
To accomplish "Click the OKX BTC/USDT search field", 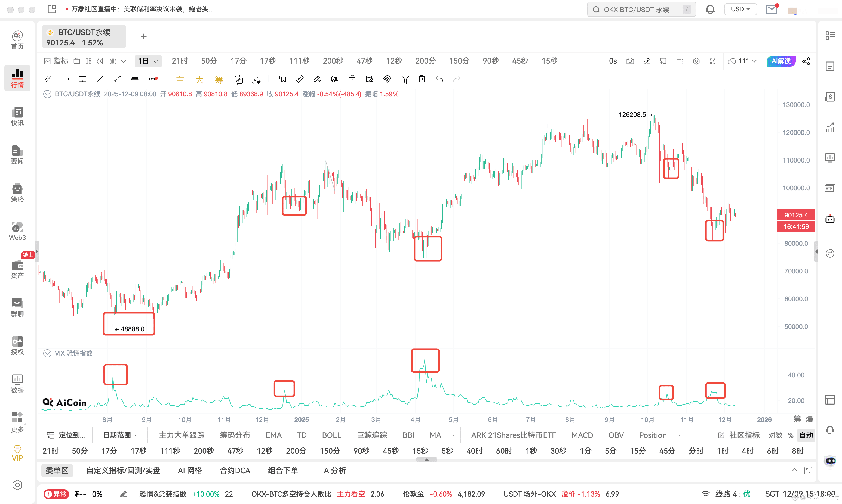I will coord(641,9).
